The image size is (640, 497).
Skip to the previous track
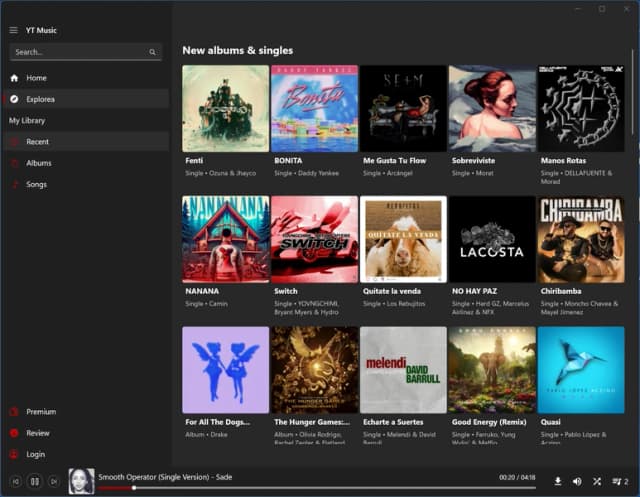16,482
